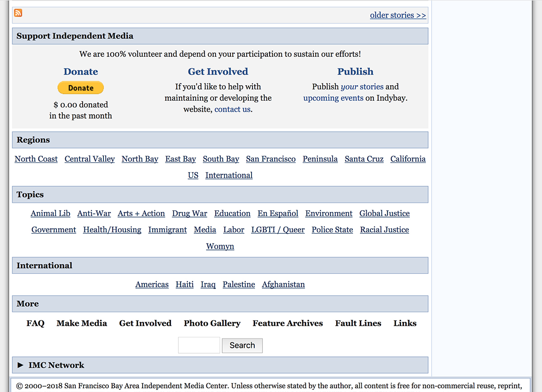This screenshot has height=392, width=542.
Task: Open the California region
Action: pos(408,159)
